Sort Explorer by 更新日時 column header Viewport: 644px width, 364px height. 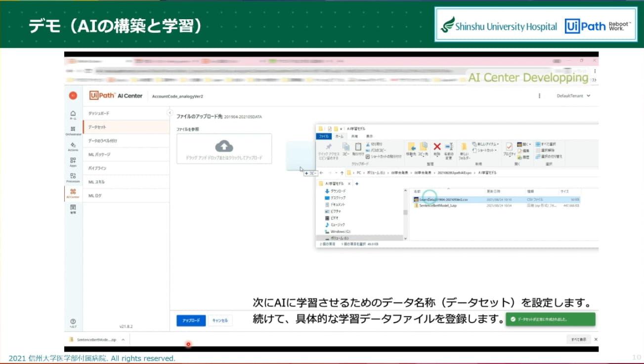(x=493, y=191)
